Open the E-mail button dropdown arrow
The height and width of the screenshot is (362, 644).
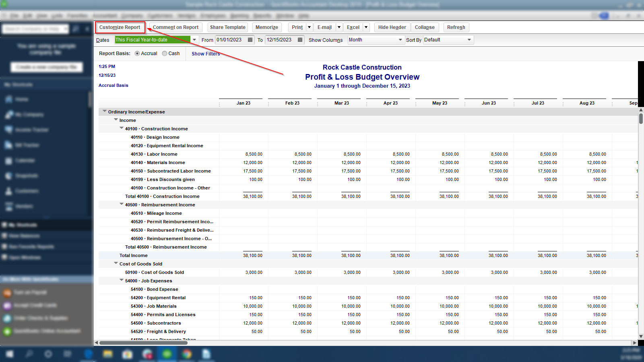click(x=339, y=27)
